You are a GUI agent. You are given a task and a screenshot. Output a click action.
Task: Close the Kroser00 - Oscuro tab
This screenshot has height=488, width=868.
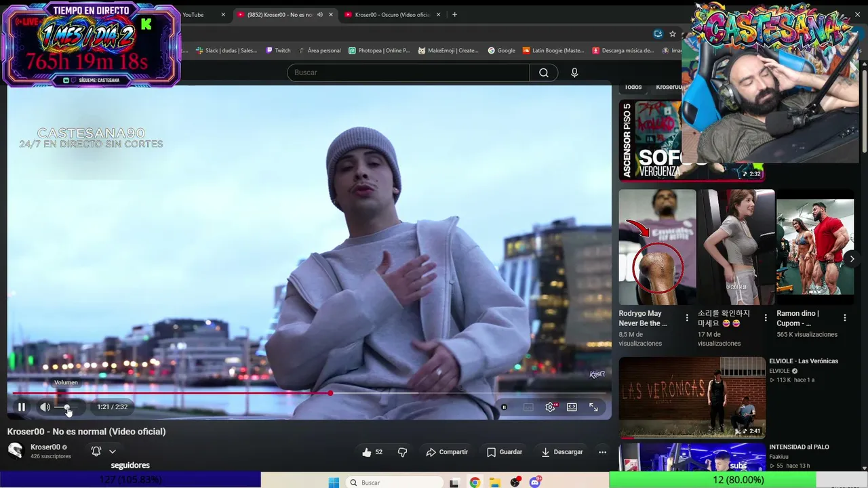pos(439,15)
